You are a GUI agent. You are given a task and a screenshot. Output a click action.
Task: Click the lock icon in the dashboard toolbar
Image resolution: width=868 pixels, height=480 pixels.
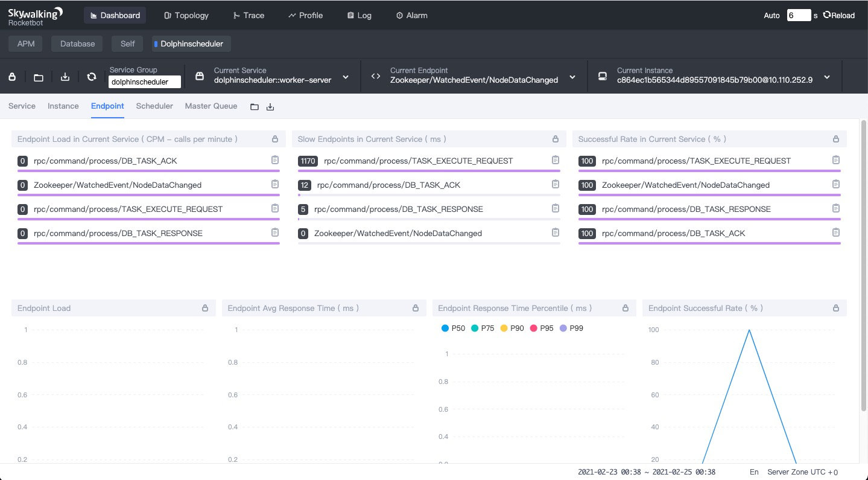12,77
